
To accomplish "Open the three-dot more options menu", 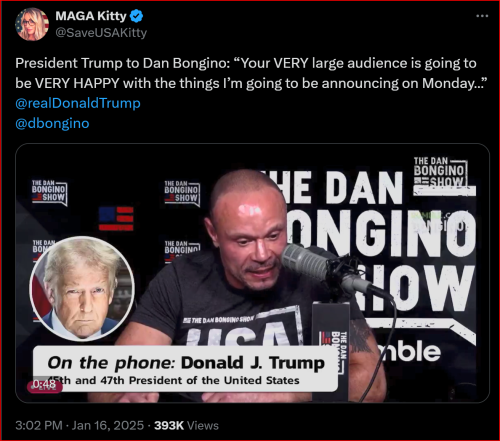I will point(482,16).
